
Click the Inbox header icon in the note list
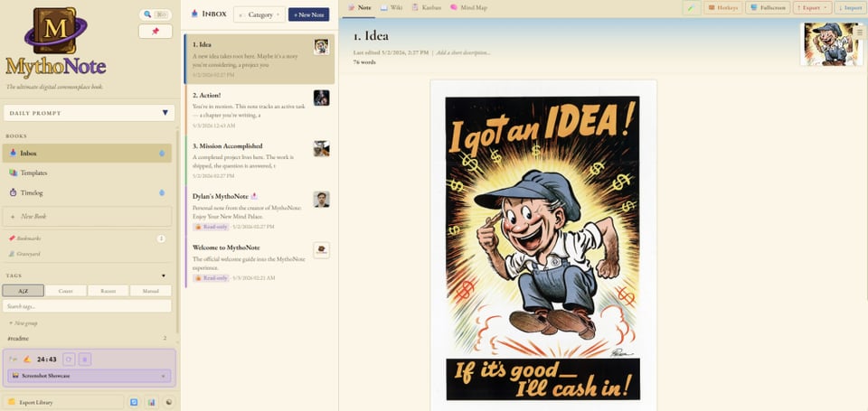click(194, 14)
